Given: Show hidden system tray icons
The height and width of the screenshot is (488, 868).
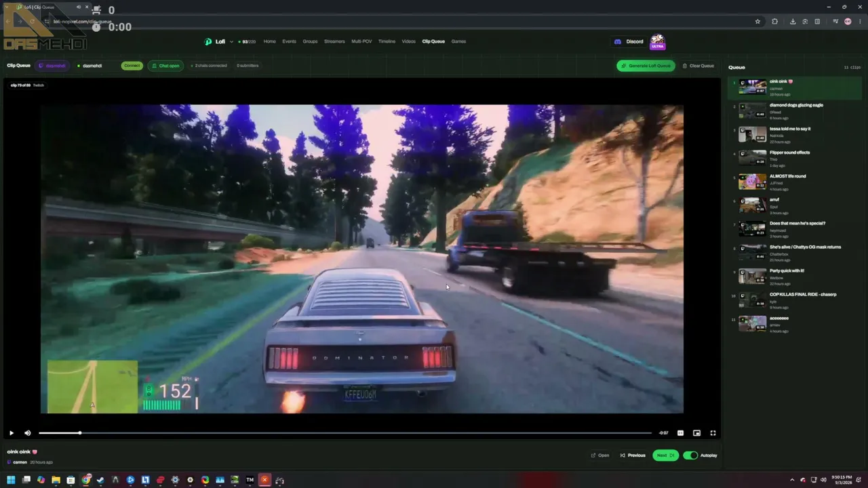Looking at the screenshot, I should point(793,480).
